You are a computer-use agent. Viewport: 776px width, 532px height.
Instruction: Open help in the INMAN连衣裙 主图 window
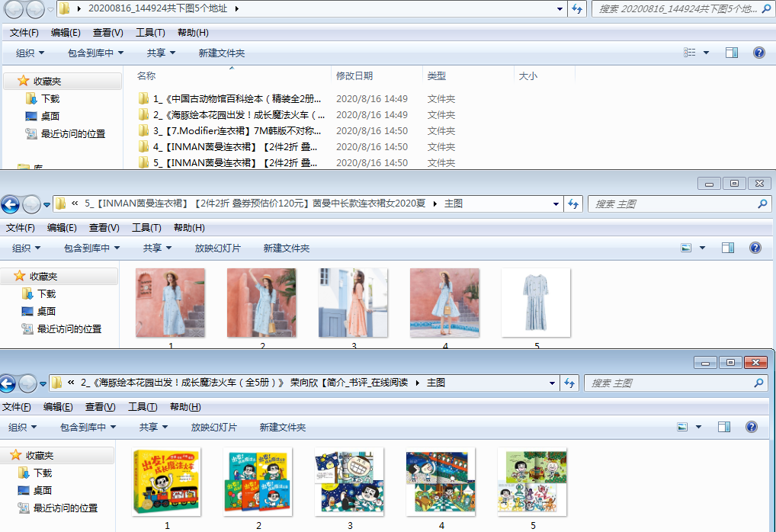pyautogui.click(x=755, y=248)
